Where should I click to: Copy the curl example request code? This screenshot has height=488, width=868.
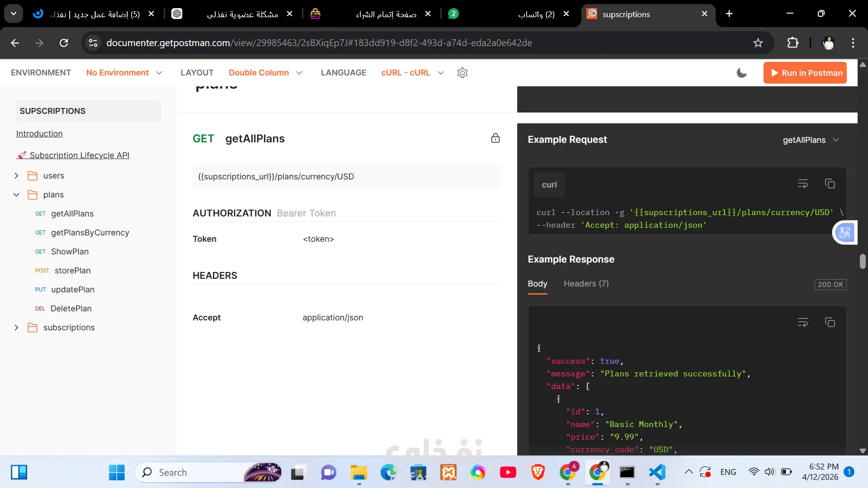pos(830,184)
